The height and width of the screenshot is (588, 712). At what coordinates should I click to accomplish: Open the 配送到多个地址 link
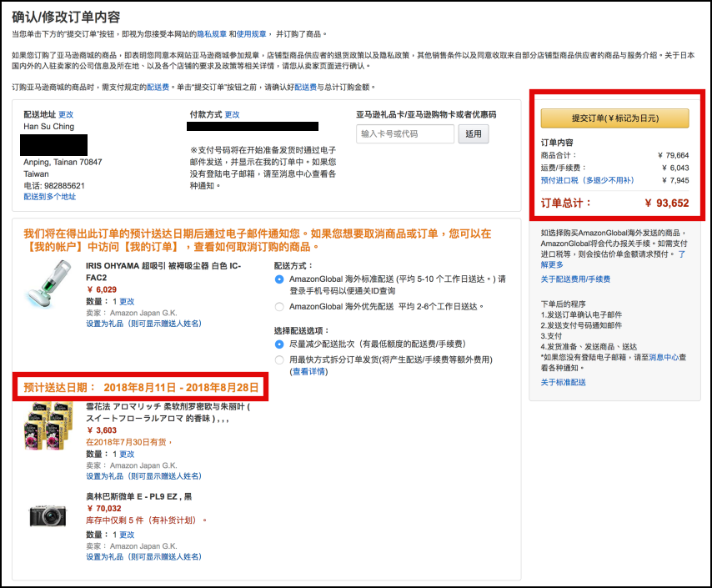(x=50, y=197)
